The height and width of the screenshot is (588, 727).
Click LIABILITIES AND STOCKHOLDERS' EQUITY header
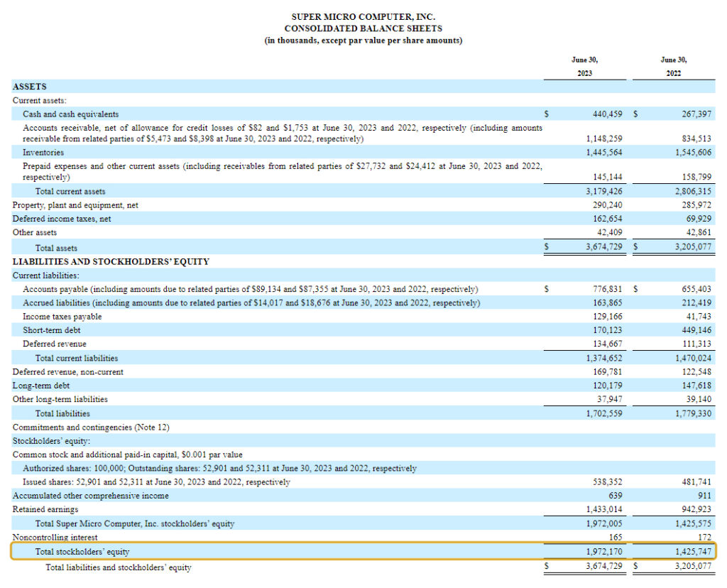pos(111,262)
